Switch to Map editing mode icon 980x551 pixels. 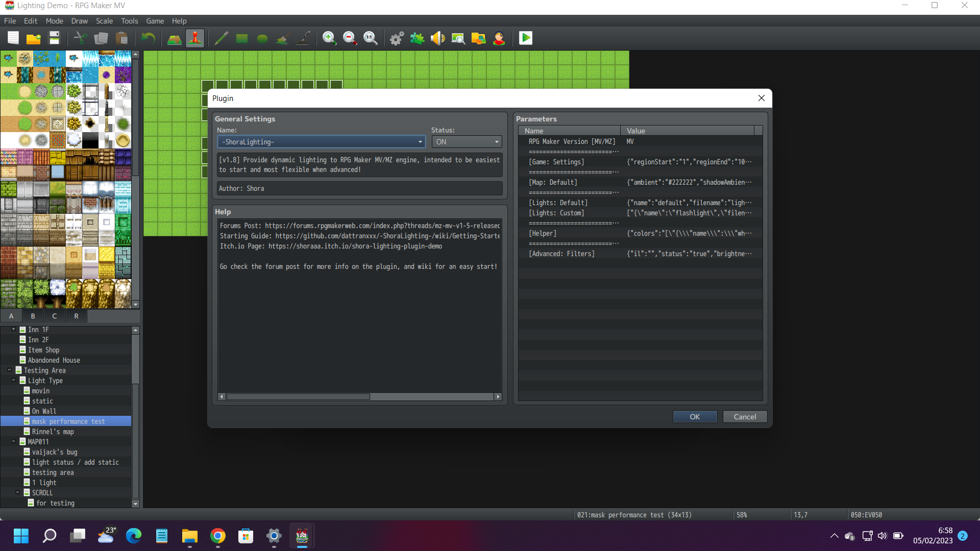(x=175, y=38)
